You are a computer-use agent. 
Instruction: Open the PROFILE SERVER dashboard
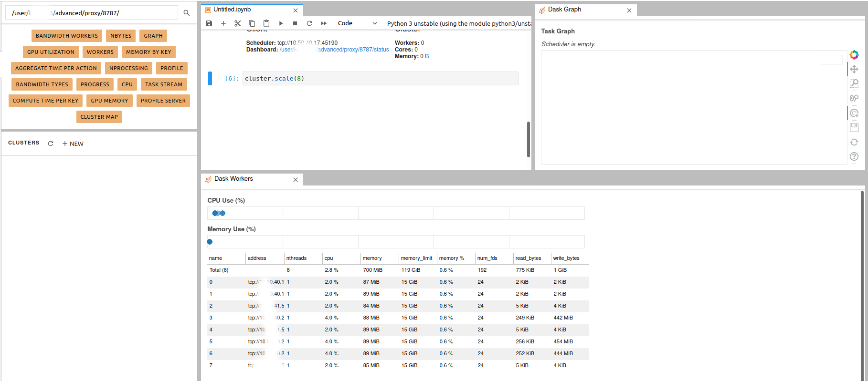point(163,101)
